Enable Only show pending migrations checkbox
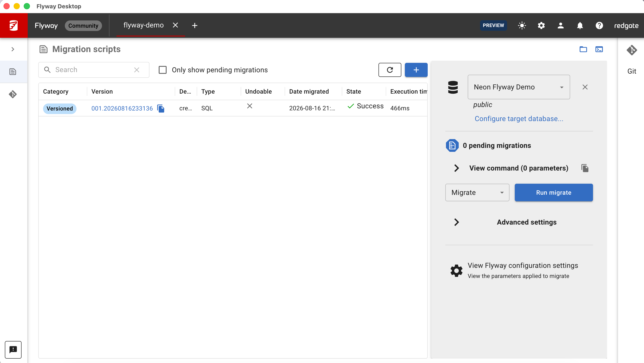Viewport: 644px width, 363px height. click(162, 70)
